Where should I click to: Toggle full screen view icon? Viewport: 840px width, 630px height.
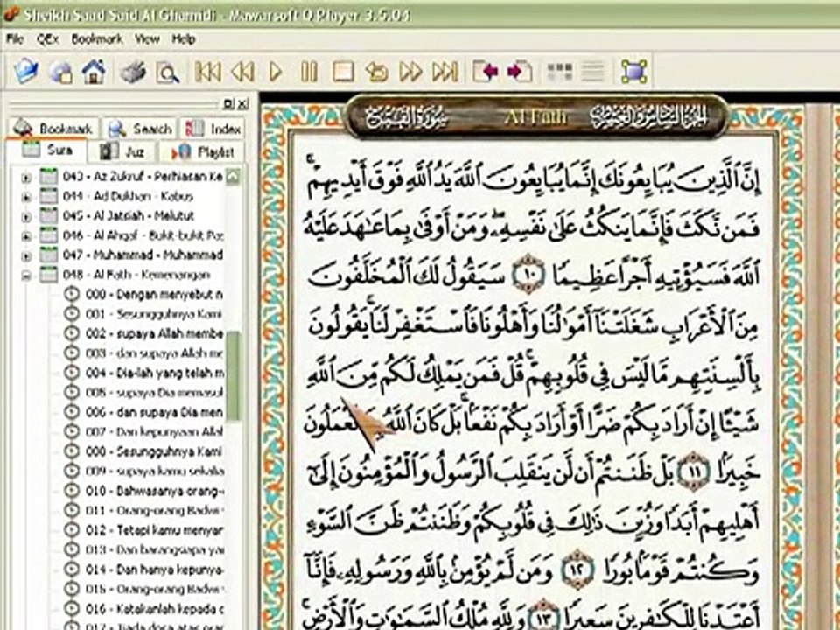[x=633, y=72]
